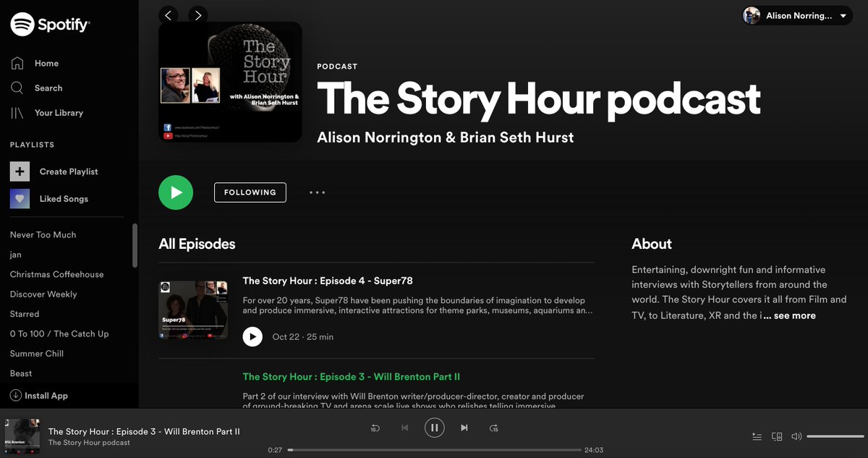Rewind playback 15 seconds
Image resolution: width=868 pixels, height=458 pixels.
(375, 428)
